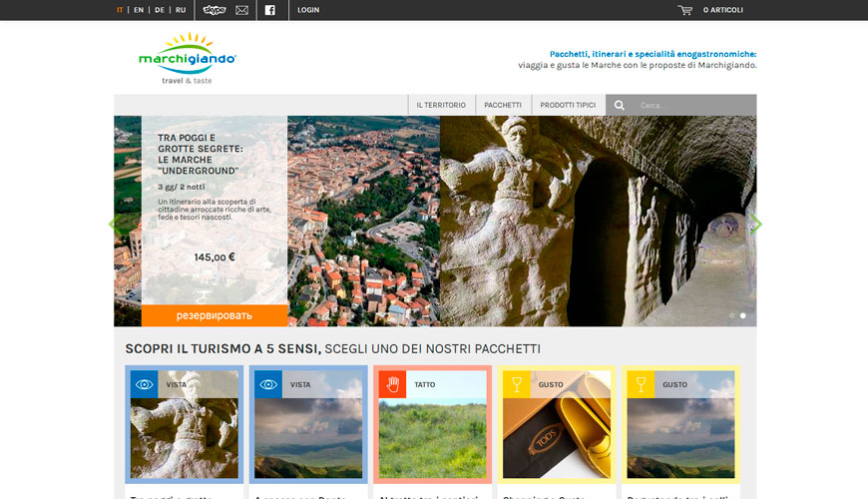Image resolution: width=868 pixels, height=499 pixels.
Task: Advance carousel with right arrow
Action: [755, 224]
